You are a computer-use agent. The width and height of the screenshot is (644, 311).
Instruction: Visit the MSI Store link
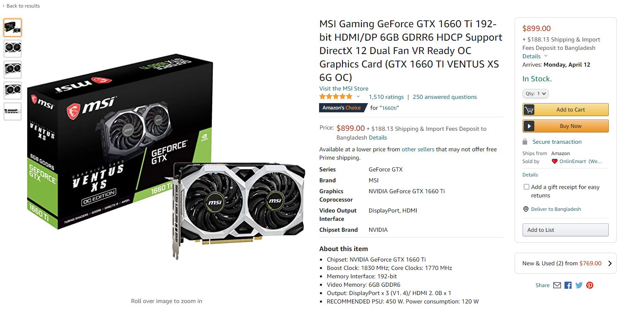tap(344, 88)
